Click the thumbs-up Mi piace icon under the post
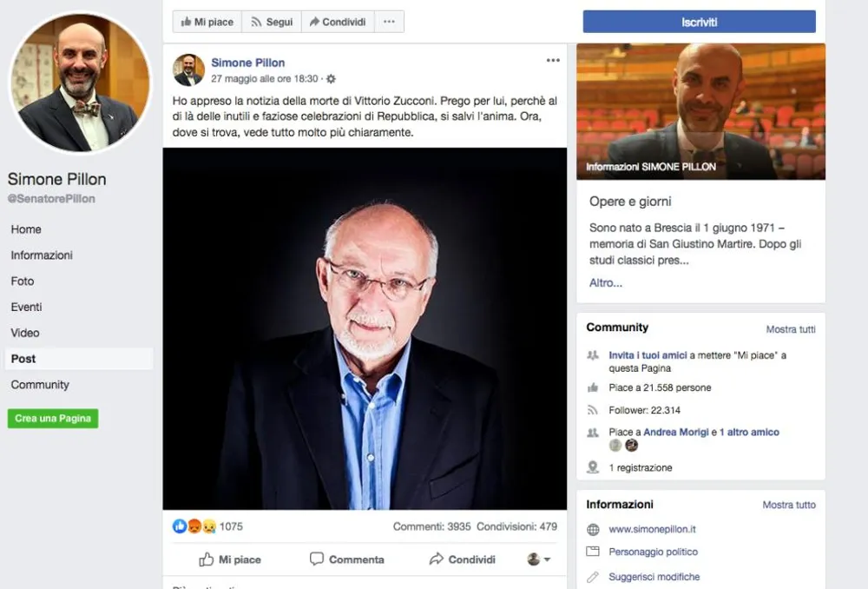The image size is (868, 589). 207,559
